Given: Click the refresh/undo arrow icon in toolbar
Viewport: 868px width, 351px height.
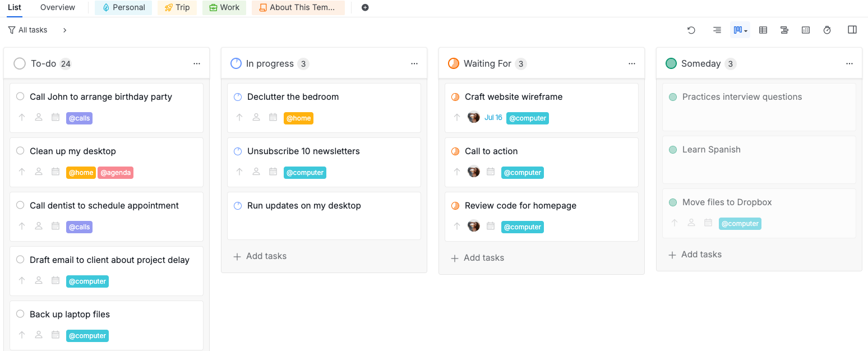Looking at the screenshot, I should click(x=691, y=30).
